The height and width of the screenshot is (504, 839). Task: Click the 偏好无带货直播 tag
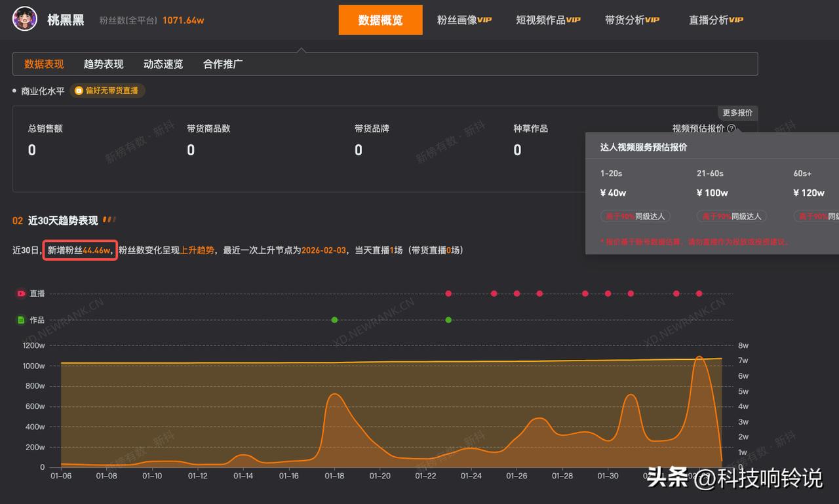pyautogui.click(x=107, y=91)
